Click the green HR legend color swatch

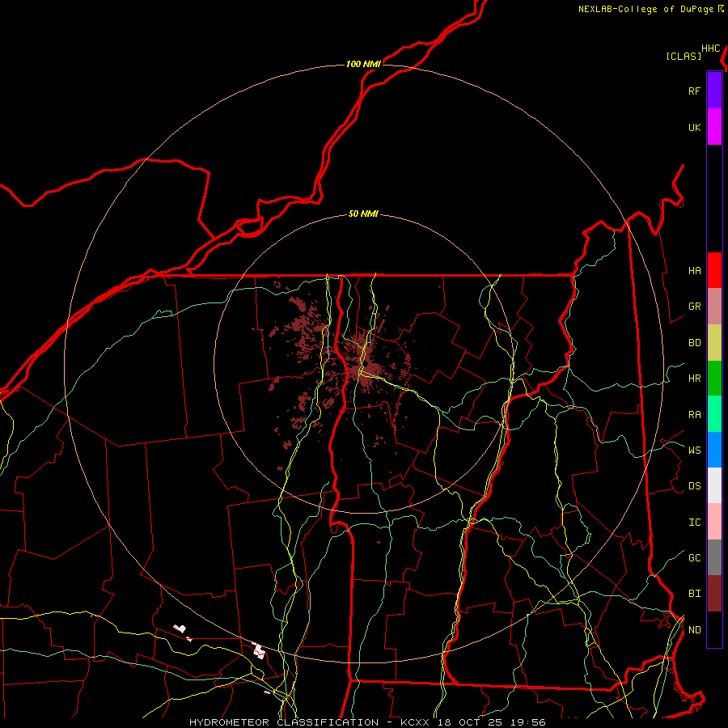pyautogui.click(x=714, y=379)
